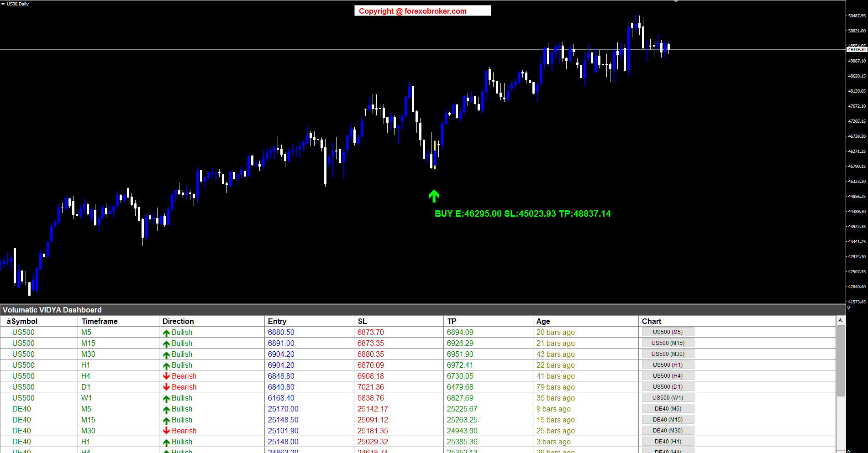Open the DE40 (H1) chart button

(x=668, y=442)
